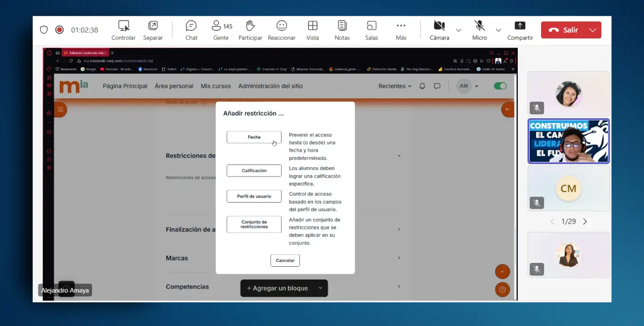
Task: Unmute the Micro microphone
Action: (479, 30)
